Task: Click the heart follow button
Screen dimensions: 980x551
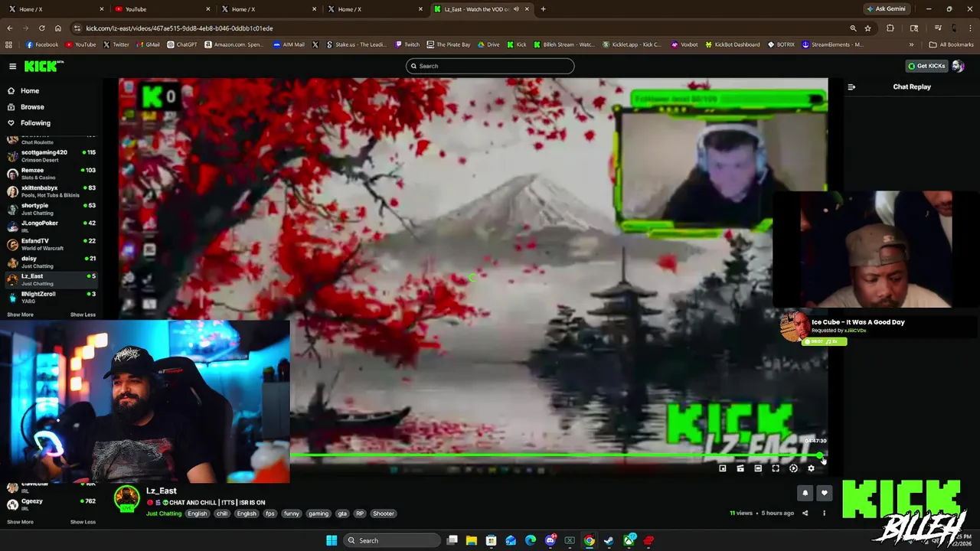Action: point(825,494)
